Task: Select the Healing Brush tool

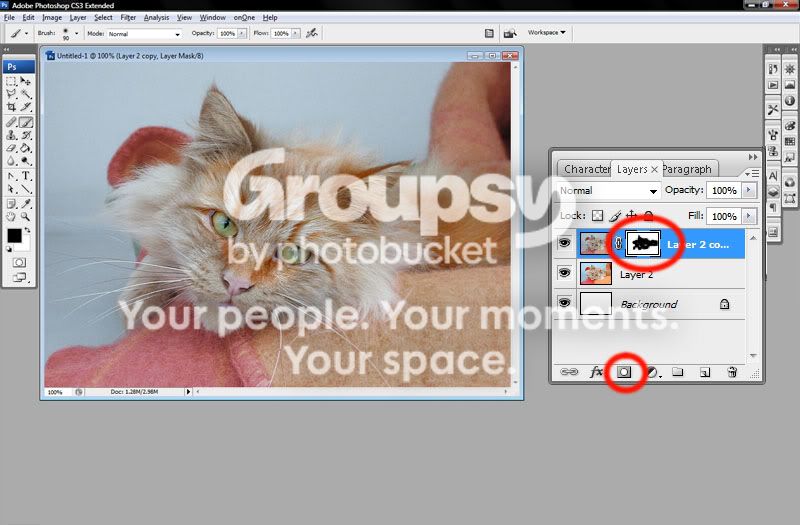Action: pyautogui.click(x=11, y=122)
